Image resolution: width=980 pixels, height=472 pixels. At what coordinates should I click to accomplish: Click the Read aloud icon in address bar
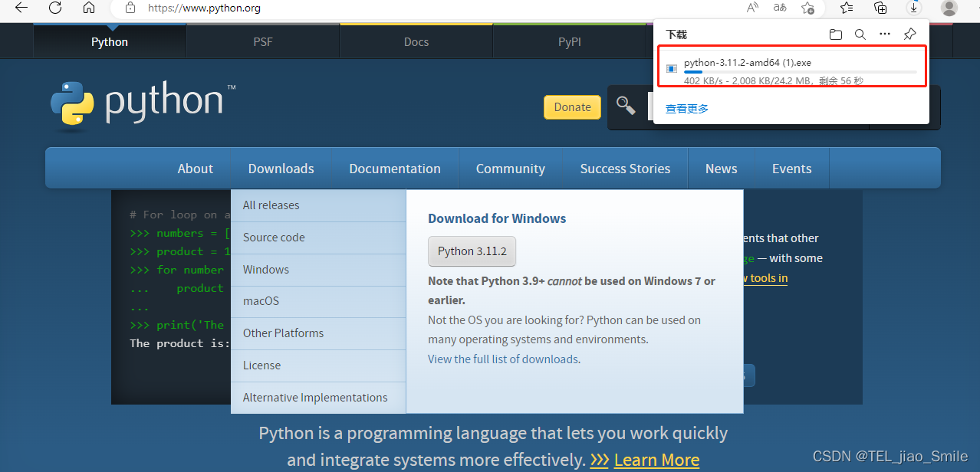point(751,8)
